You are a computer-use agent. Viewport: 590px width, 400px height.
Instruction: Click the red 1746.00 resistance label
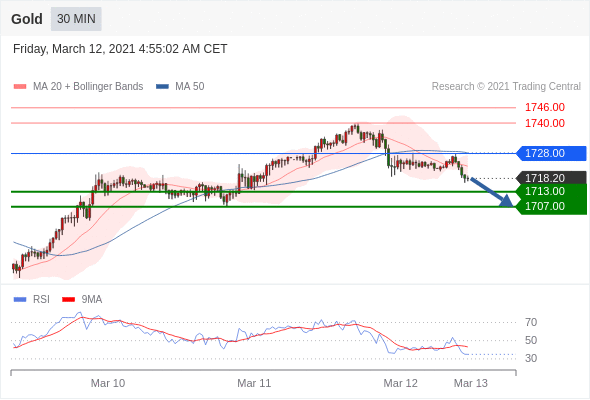tap(544, 108)
